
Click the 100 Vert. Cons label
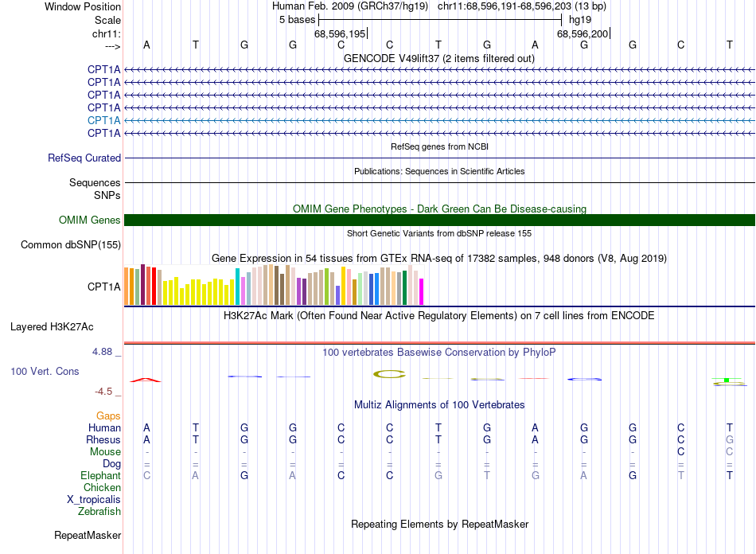(45, 371)
